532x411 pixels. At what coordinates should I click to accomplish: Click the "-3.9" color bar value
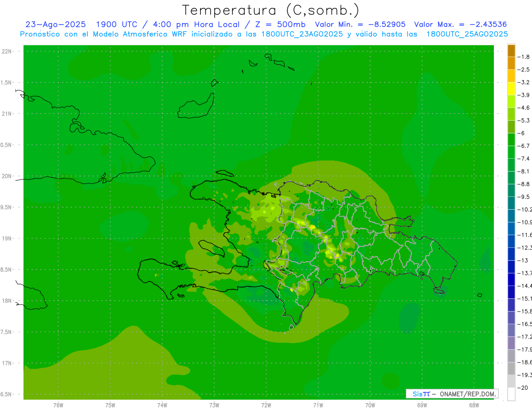coord(524,95)
